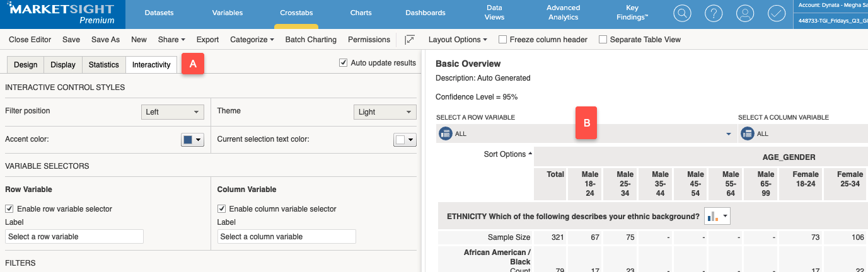The height and width of the screenshot is (272, 868).
Task: Click the ETHNICITY bar chart icon
Action: tap(717, 216)
